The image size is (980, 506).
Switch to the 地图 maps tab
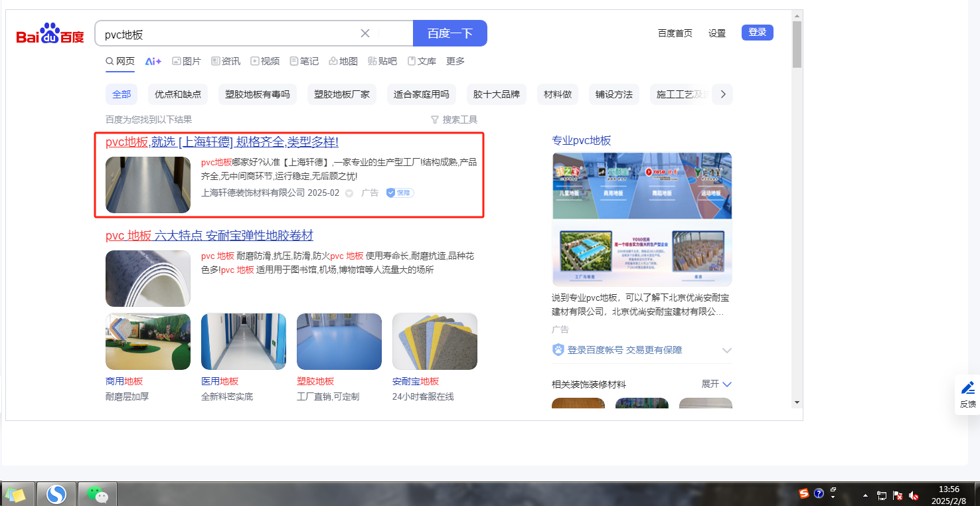(343, 61)
